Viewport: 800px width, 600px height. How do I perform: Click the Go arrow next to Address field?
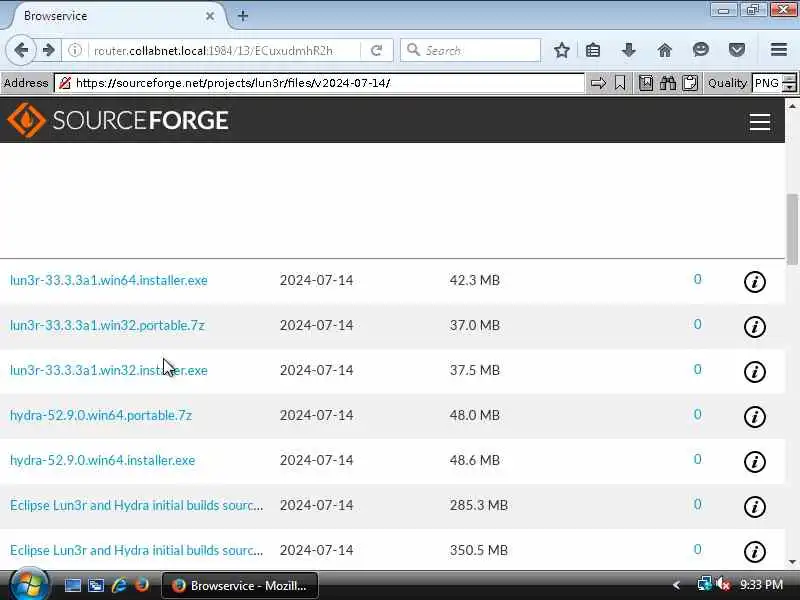(598, 83)
